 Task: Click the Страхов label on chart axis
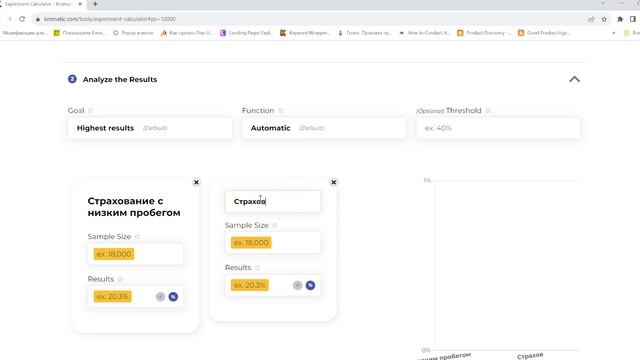coord(530,356)
